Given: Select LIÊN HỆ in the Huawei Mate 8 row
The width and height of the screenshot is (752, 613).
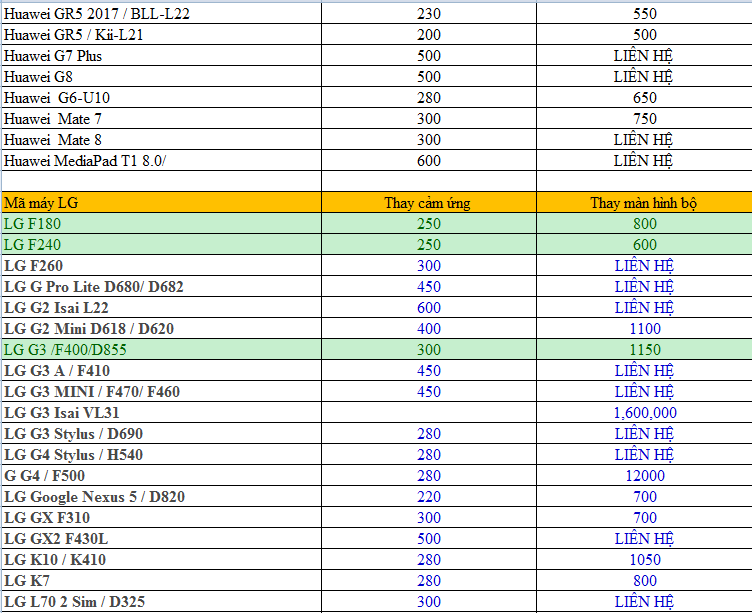Looking at the screenshot, I should coord(644,140).
